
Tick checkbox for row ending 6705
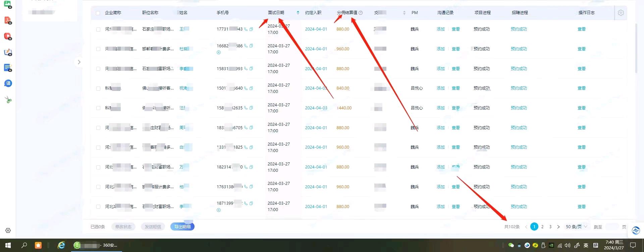[98, 128]
